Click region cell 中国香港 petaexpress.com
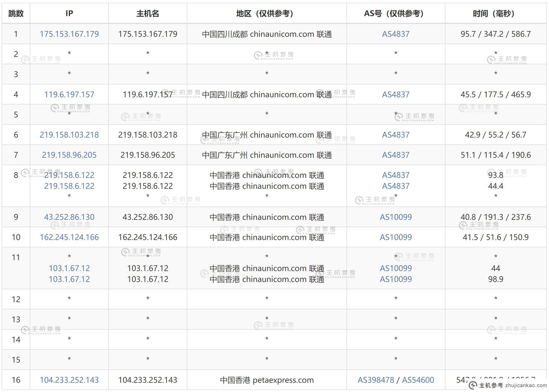This screenshot has width=549, height=392. pyautogui.click(x=267, y=380)
